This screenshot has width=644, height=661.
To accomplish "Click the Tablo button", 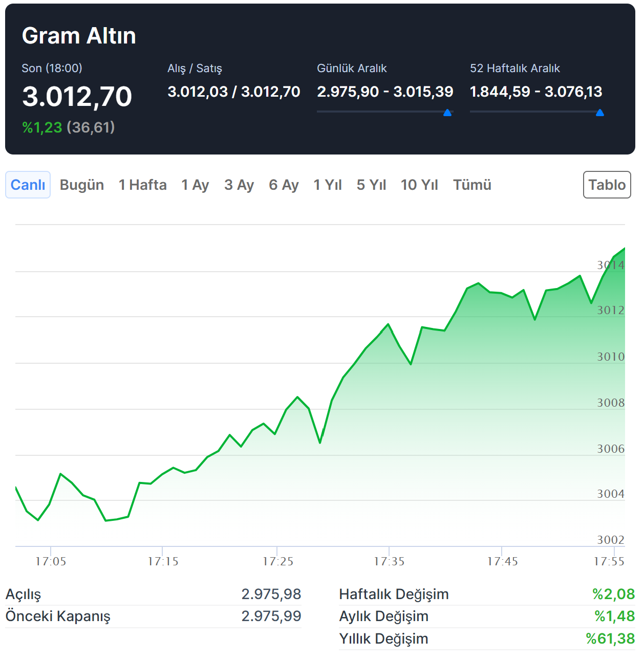I will click(607, 185).
